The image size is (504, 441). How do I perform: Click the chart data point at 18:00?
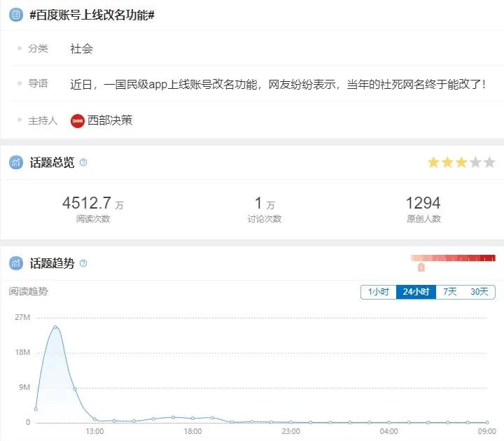pos(192,418)
